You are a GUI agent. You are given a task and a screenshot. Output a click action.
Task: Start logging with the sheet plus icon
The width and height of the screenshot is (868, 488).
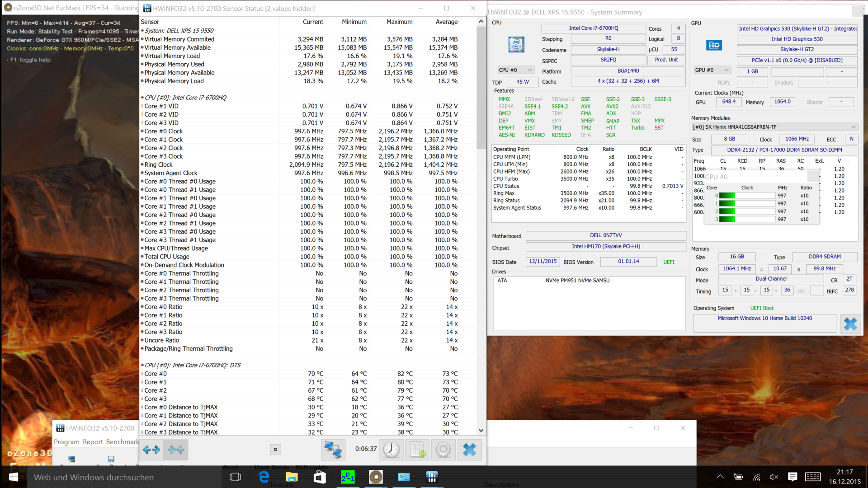418,450
